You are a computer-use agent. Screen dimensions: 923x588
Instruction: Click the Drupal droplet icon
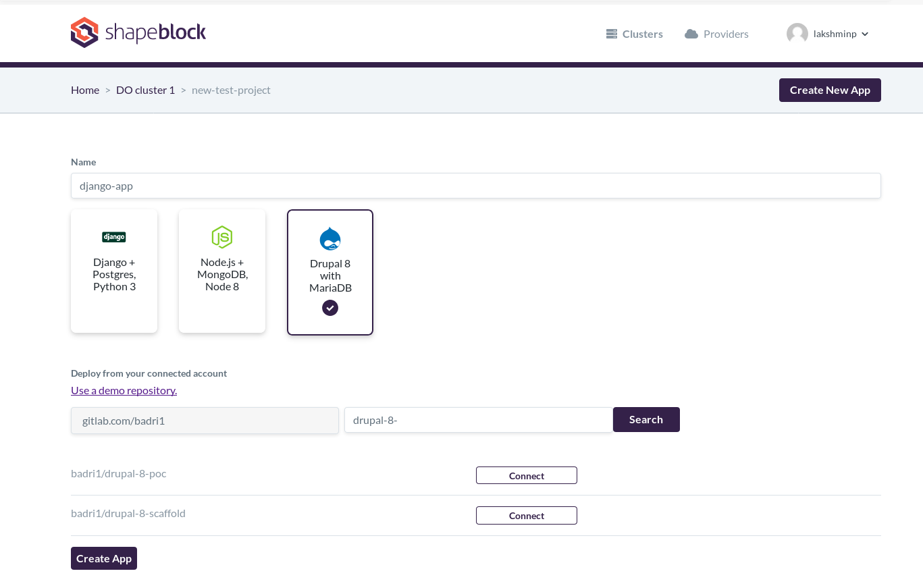(x=330, y=239)
